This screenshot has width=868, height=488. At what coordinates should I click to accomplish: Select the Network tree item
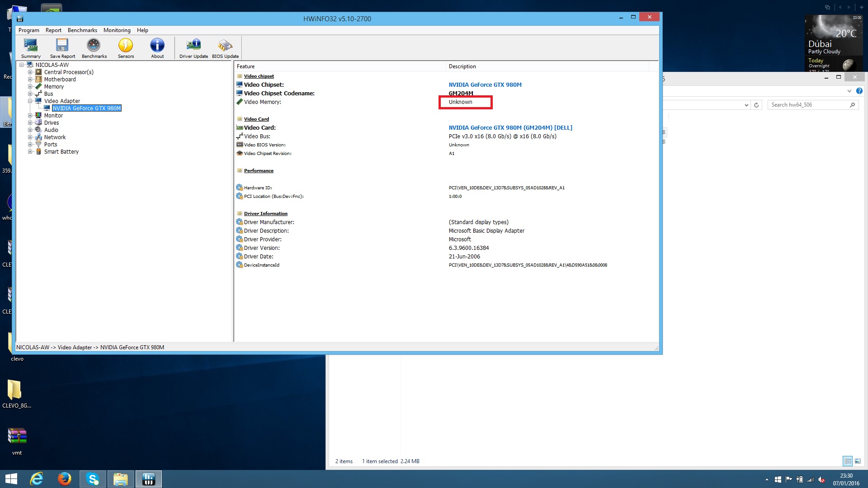pyautogui.click(x=55, y=137)
